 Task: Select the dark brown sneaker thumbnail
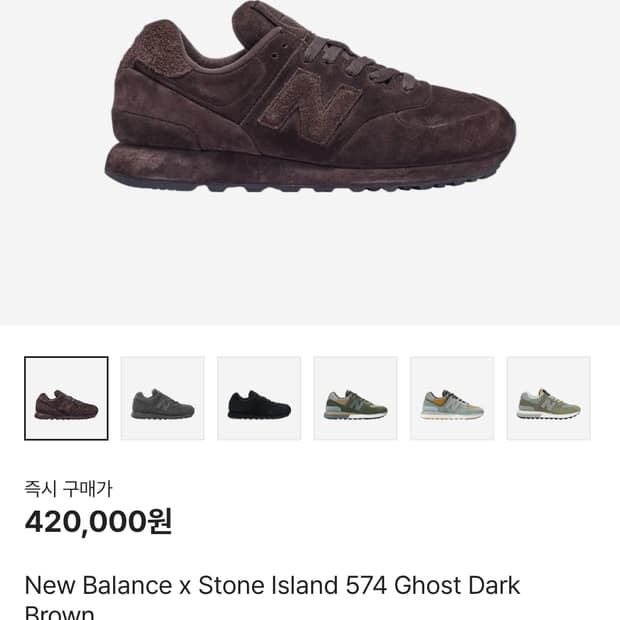pos(66,398)
